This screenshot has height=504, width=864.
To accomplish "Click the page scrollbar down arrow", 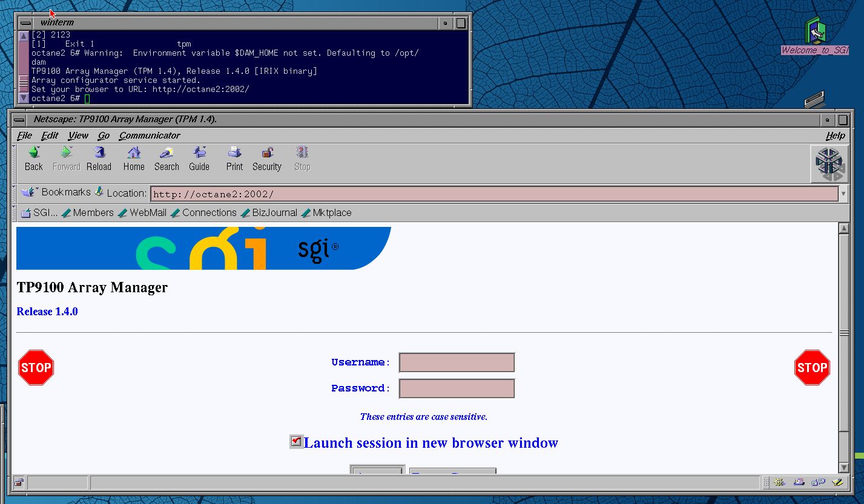I will pyautogui.click(x=843, y=468).
